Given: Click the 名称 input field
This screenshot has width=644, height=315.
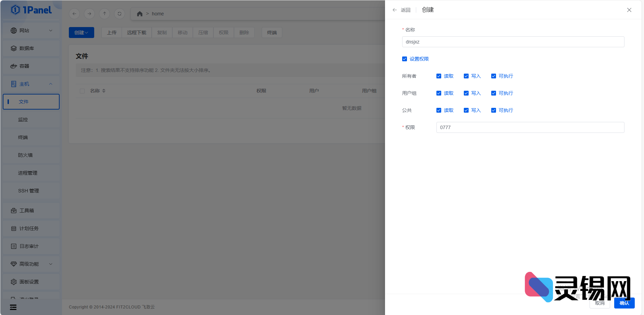Looking at the screenshot, I should (513, 42).
